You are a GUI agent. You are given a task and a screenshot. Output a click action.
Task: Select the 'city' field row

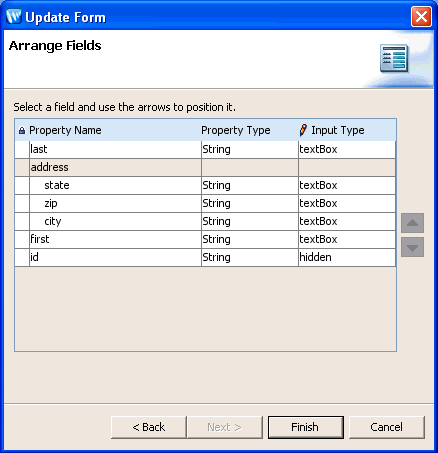(205, 221)
